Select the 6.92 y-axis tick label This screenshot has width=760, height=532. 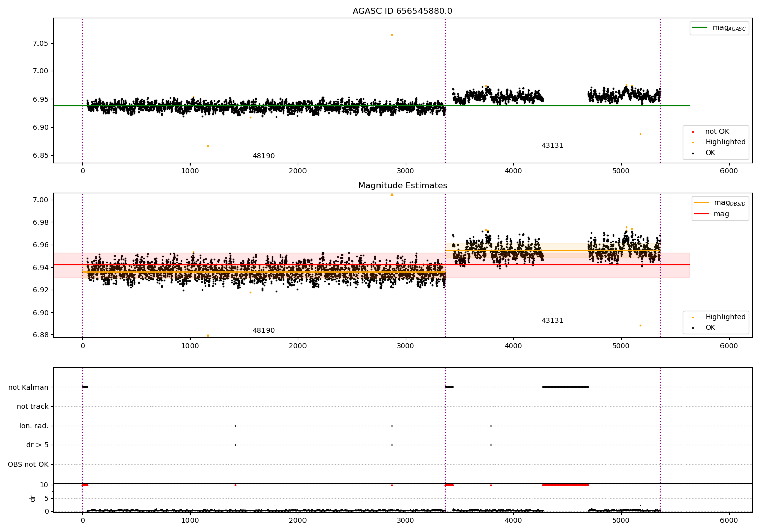pyautogui.click(x=41, y=290)
